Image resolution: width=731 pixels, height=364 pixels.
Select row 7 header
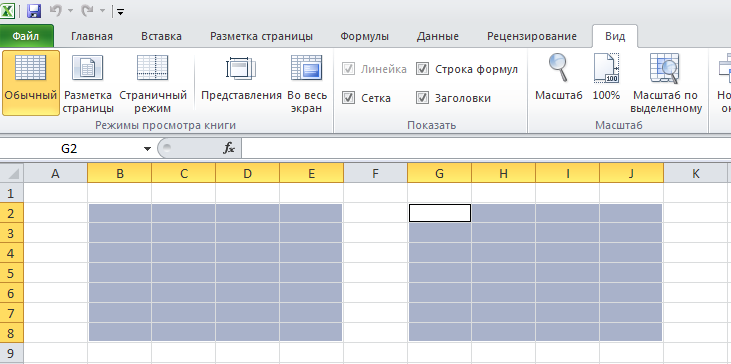coord(12,313)
